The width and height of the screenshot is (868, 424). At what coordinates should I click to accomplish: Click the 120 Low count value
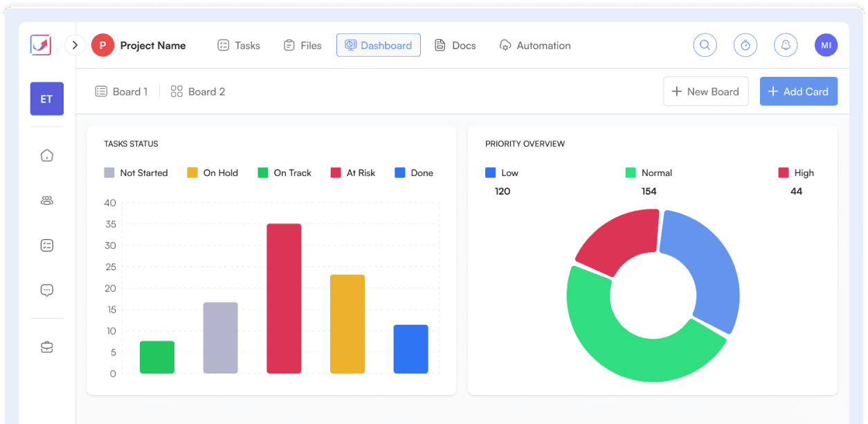[503, 191]
